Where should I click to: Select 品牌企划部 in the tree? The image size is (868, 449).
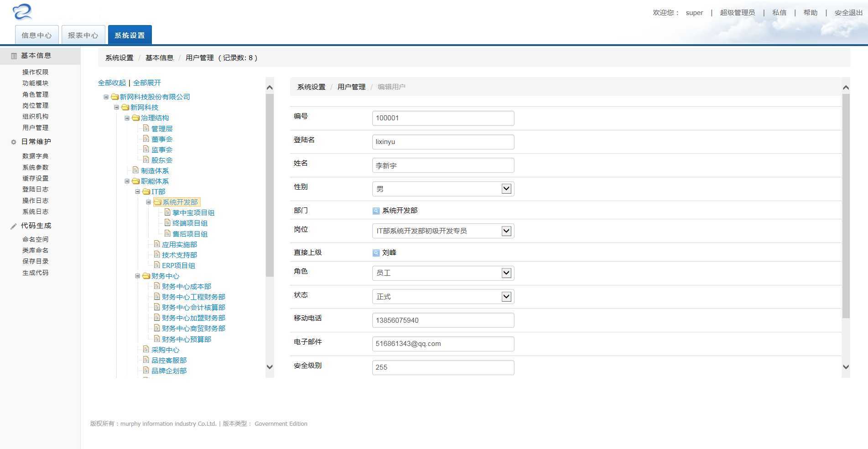click(x=169, y=371)
